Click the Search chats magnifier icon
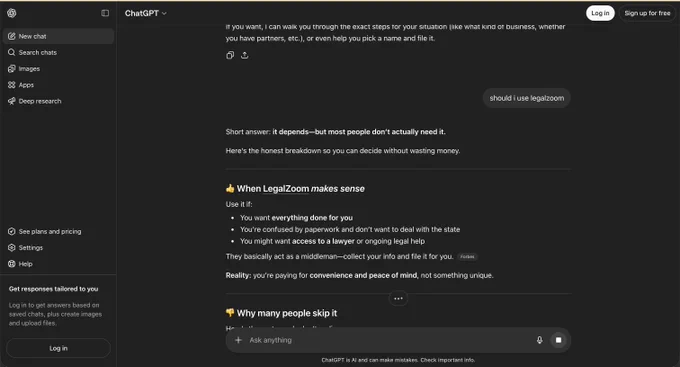Viewport: 680px width, 367px height. click(x=12, y=52)
